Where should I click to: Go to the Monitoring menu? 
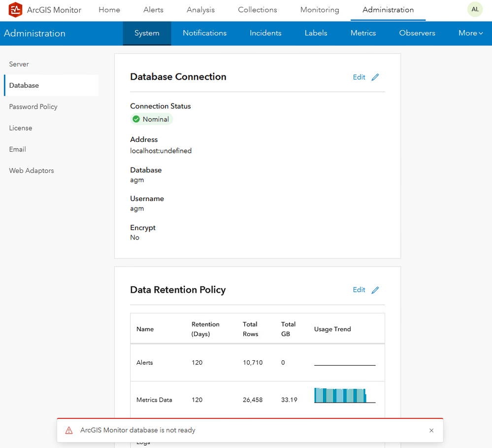[x=320, y=10]
